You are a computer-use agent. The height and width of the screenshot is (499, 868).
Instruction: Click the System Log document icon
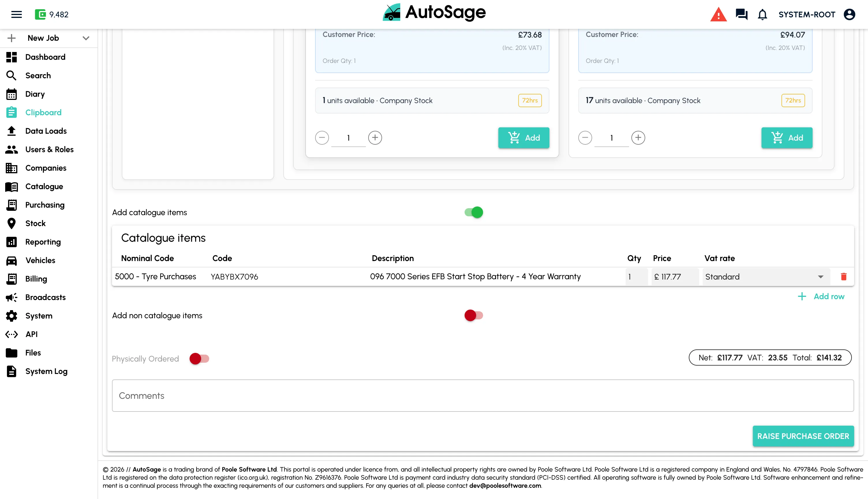click(x=11, y=372)
